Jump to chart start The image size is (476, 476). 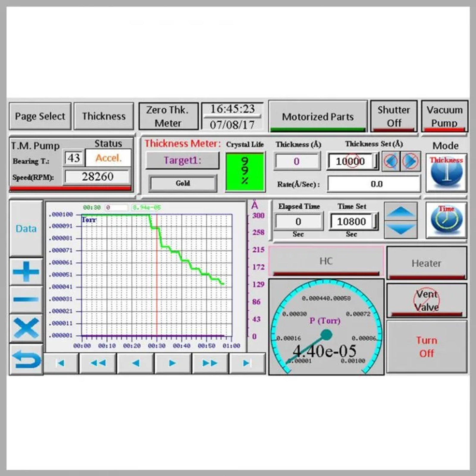(x=61, y=363)
